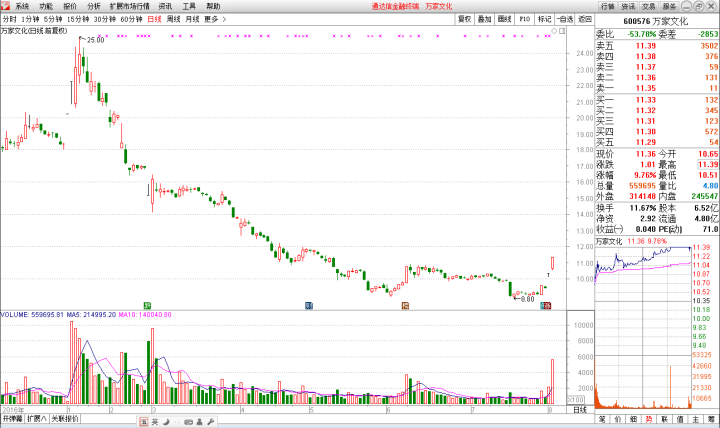Click the 复权 toolbar button
This screenshot has height=428, width=720.
tap(464, 19)
